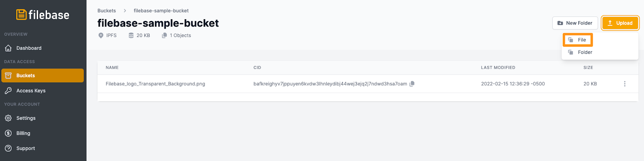Choose Folder from the Upload menu
The height and width of the screenshot is (161, 644).
point(580,52)
